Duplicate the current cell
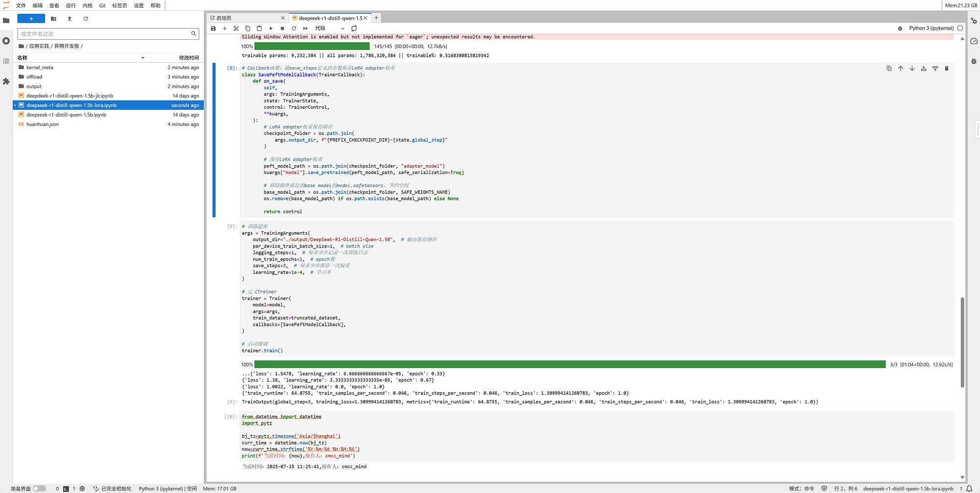The height and width of the screenshot is (493, 980). (x=889, y=69)
